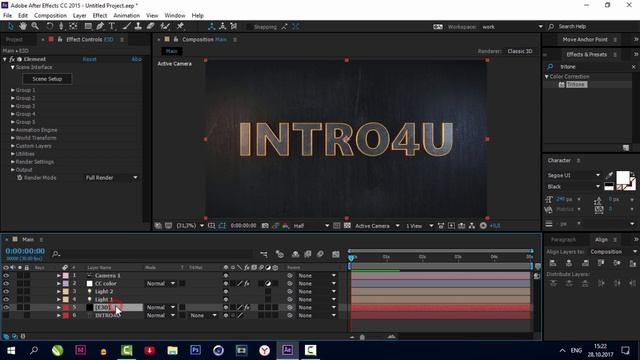The width and height of the screenshot is (640, 360).
Task: Select the Zoom magnifier tool
Action: [x=36, y=27]
